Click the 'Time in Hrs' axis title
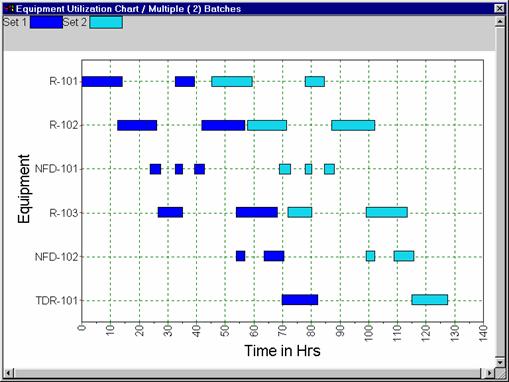509x382 pixels. pos(282,351)
